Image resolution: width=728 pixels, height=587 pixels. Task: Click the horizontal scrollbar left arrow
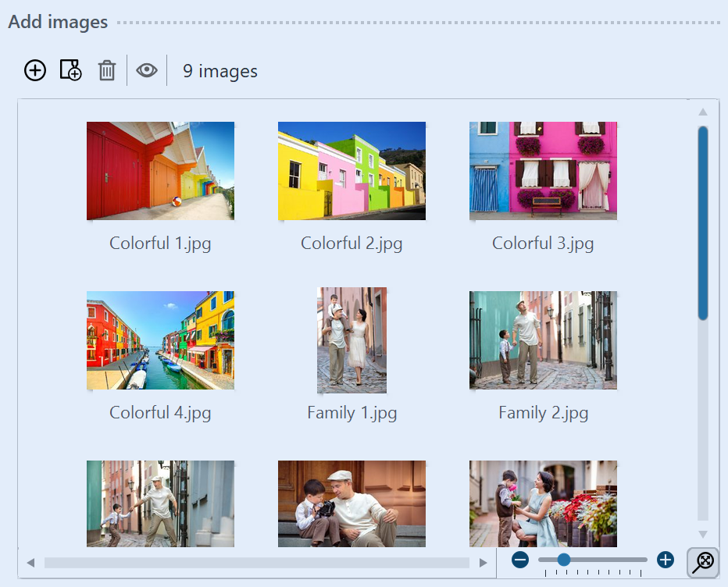30,563
